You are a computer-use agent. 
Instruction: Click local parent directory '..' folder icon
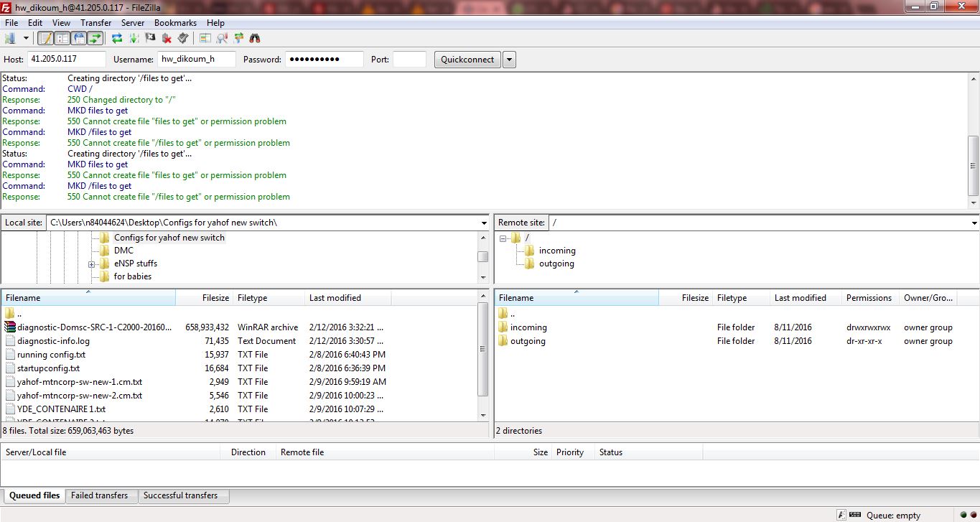coord(9,314)
